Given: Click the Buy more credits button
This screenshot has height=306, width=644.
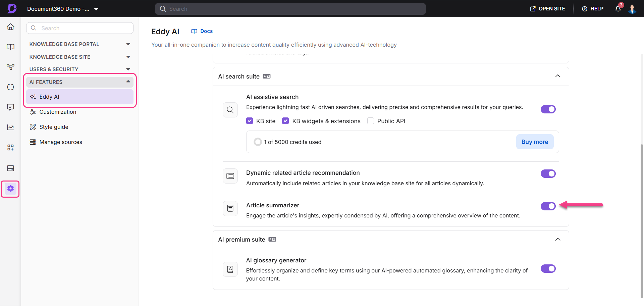Looking at the screenshot, I should [535, 142].
